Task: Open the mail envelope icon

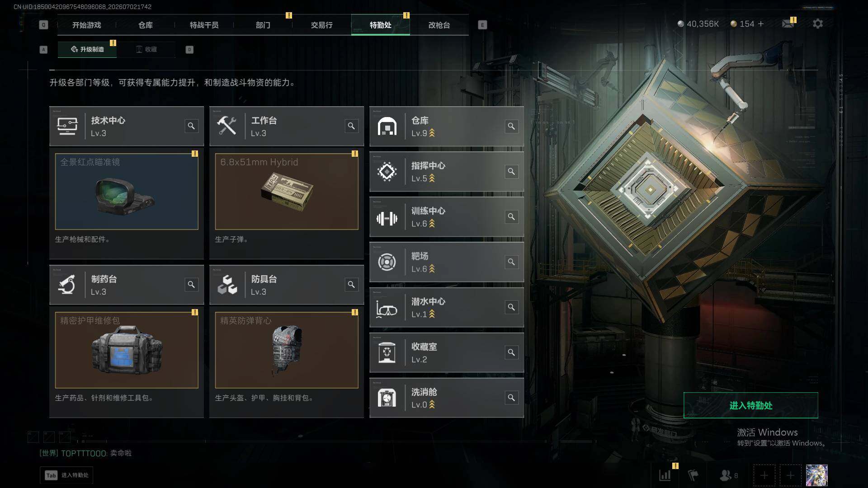Action: coord(788,23)
